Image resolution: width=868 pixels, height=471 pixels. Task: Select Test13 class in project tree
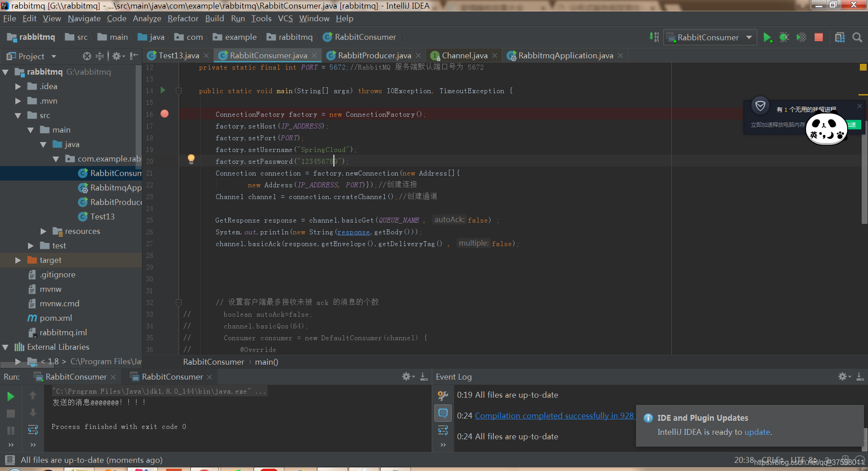click(102, 217)
